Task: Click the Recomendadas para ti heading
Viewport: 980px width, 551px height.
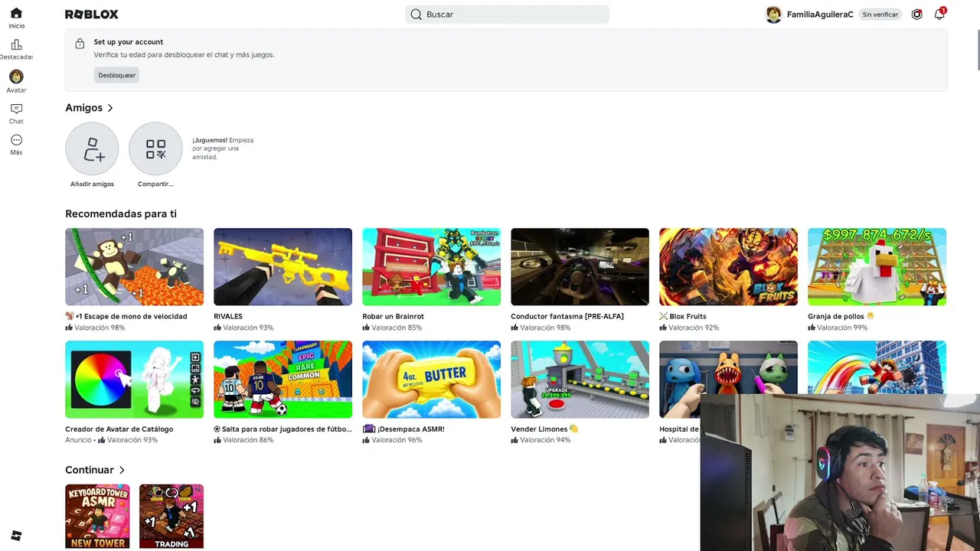Action: [x=121, y=214]
